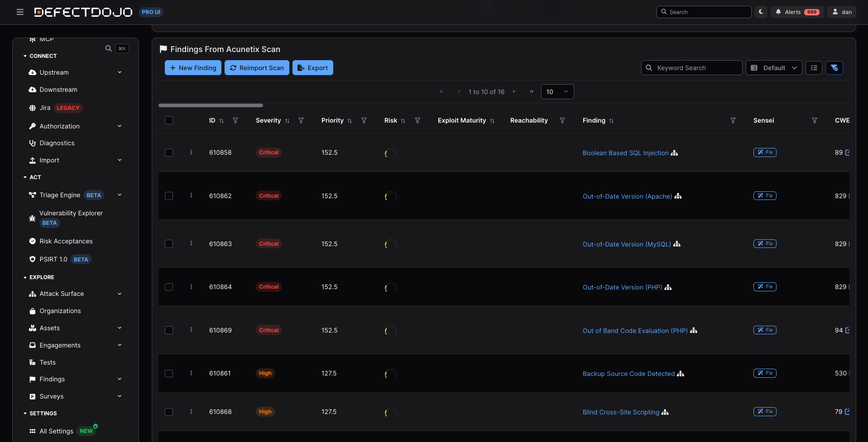Select checkbox for finding 610868
This screenshot has height=442, width=868.
click(x=169, y=412)
